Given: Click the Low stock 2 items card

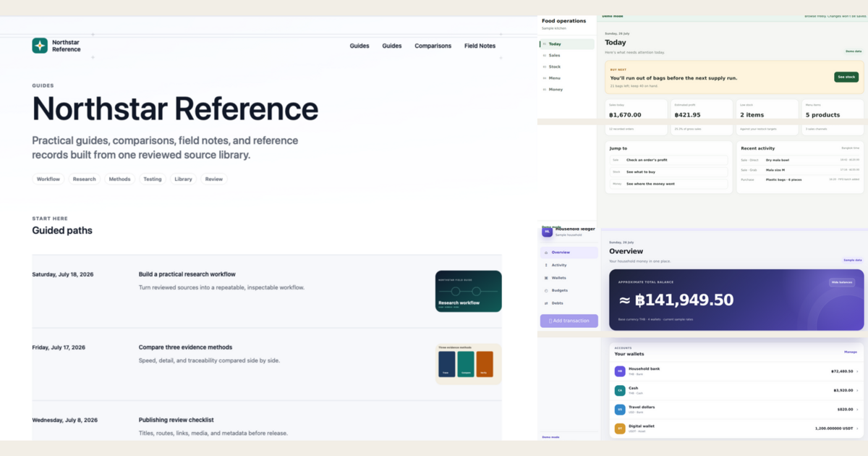Looking at the screenshot, I should [767, 117].
